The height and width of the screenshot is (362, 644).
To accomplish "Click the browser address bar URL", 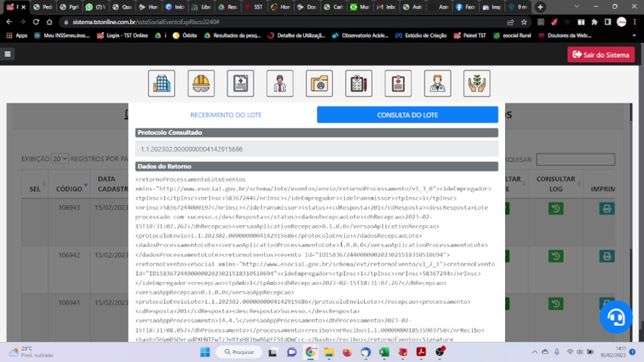I will [x=146, y=22].
